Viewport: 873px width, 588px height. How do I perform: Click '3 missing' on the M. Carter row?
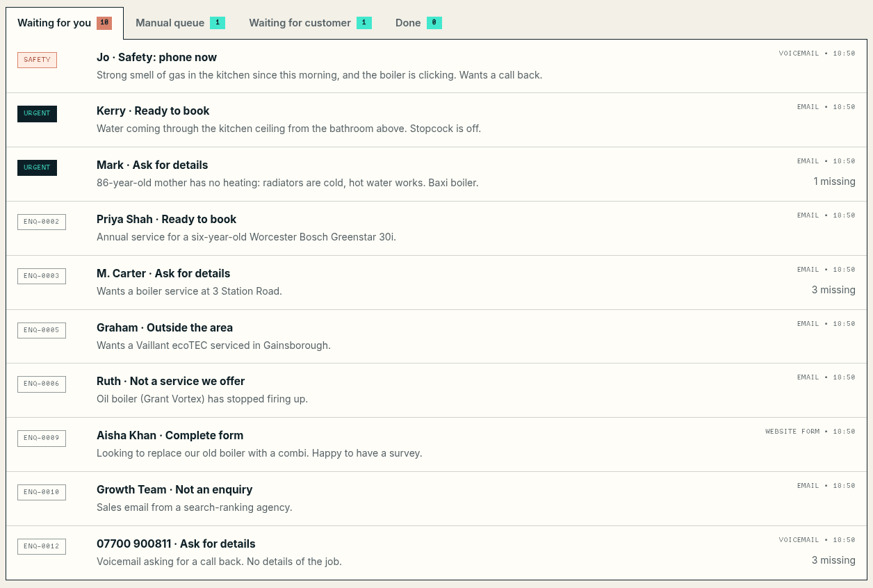click(x=833, y=290)
